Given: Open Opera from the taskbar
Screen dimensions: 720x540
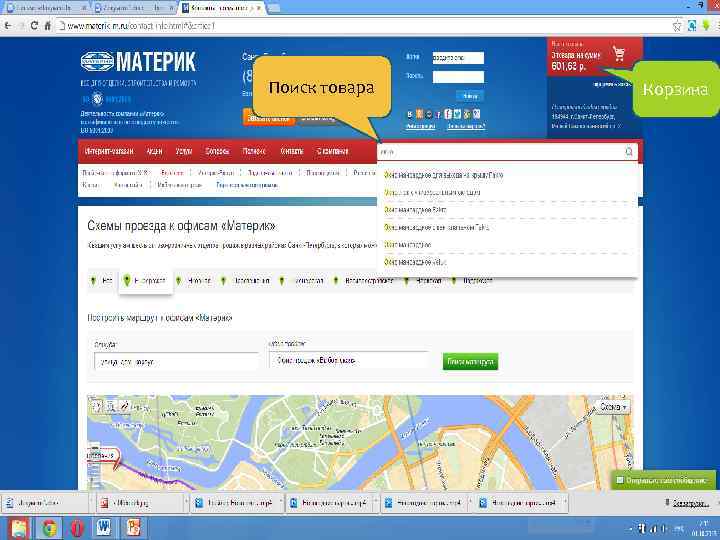Looking at the screenshot, I should click(77, 528).
